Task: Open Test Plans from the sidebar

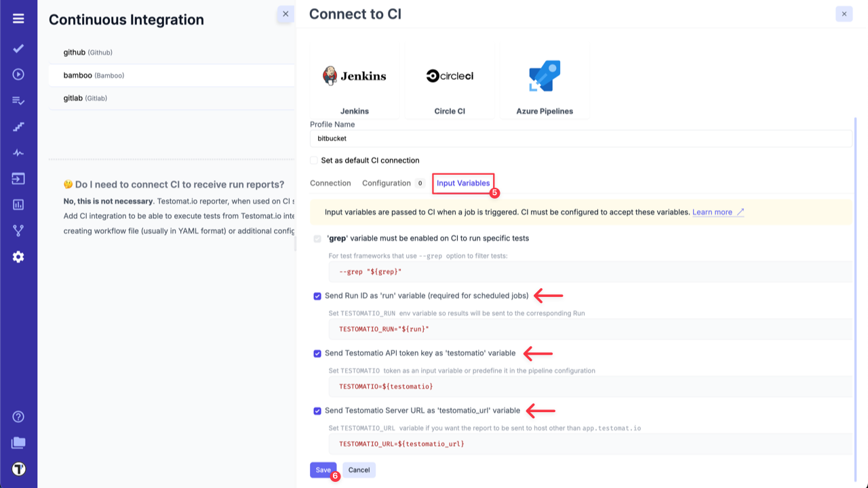Action: 18,100
